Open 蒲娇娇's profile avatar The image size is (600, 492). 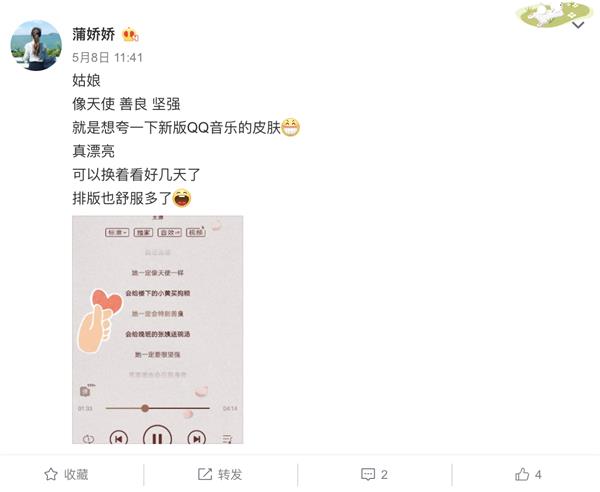coord(36,45)
